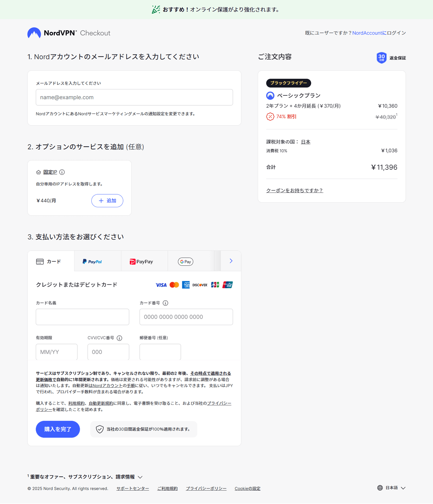Click the 購入を完了 purchase button
The width and height of the screenshot is (433, 504).
57,429
